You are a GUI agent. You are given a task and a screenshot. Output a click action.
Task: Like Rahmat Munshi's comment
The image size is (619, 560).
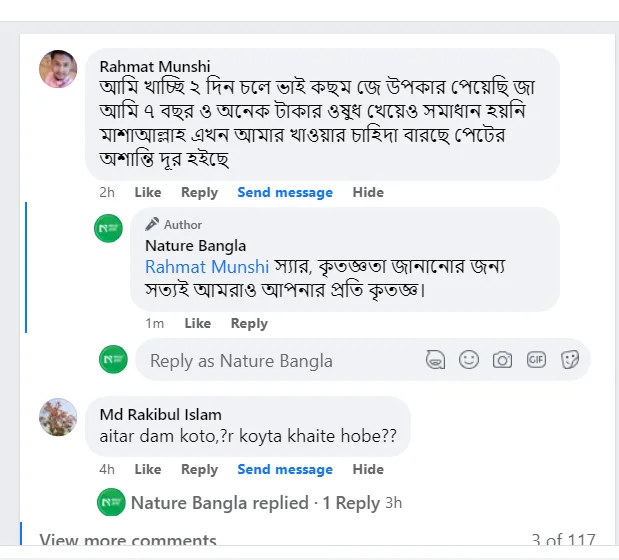(x=147, y=192)
